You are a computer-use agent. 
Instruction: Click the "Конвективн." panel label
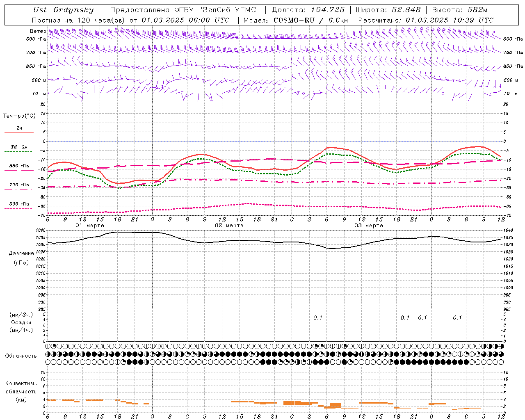click(21, 383)
